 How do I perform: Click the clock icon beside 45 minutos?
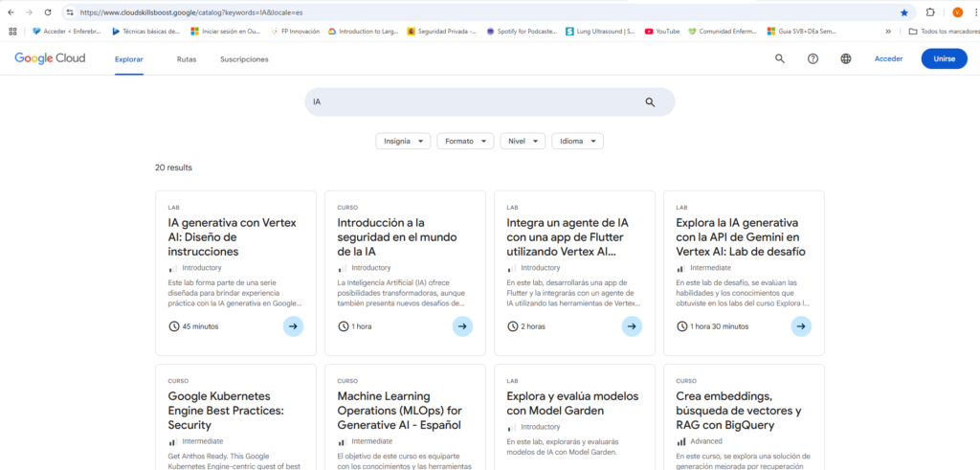174,326
